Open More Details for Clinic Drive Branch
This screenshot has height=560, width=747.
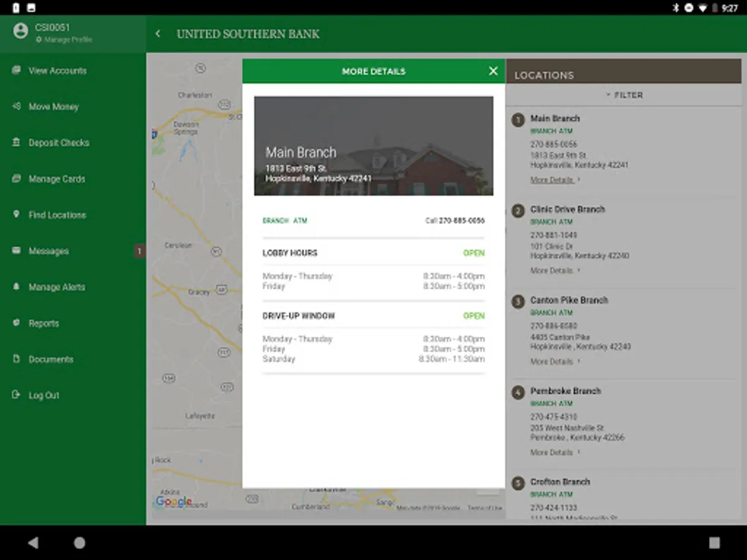coord(555,271)
